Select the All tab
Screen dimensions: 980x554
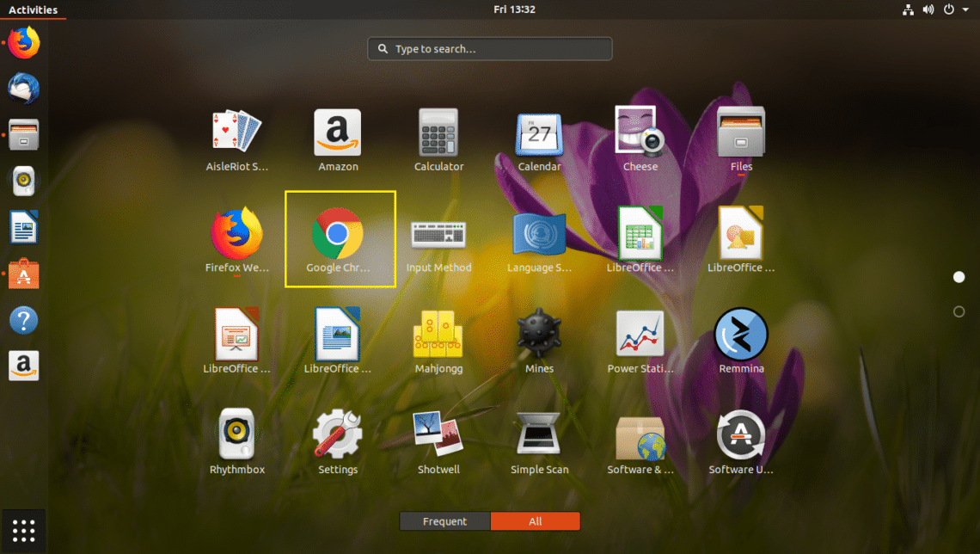536,520
